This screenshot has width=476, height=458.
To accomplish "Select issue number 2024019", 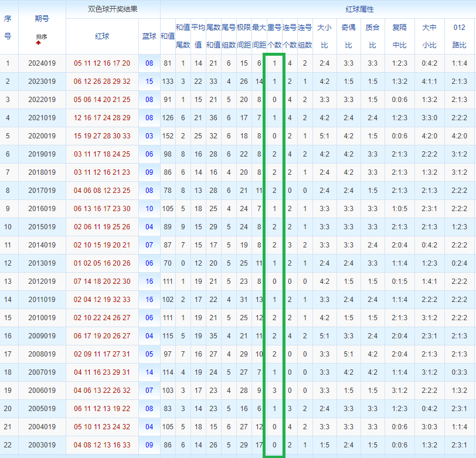I will point(42,63).
